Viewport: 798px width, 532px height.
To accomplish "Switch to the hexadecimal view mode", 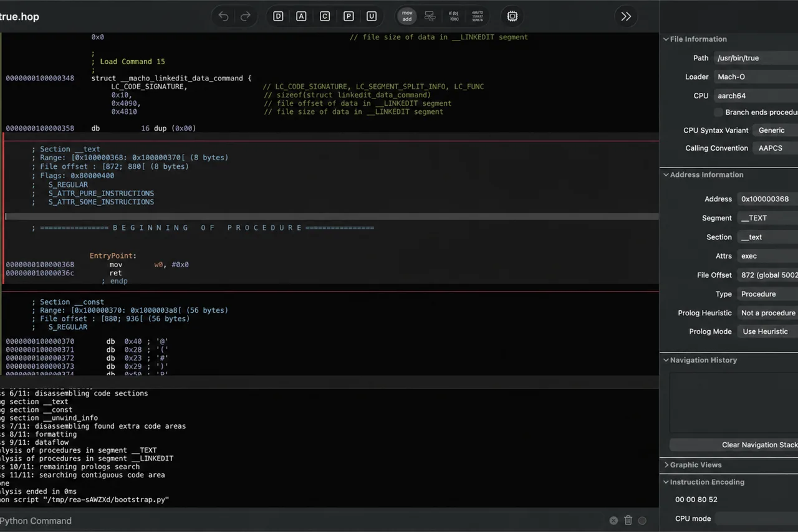I will tap(477, 16).
